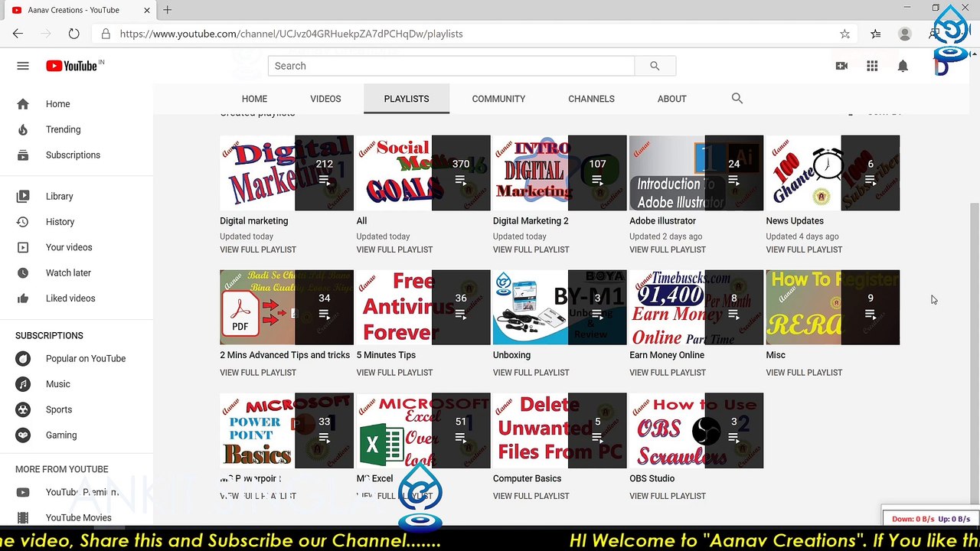Screen dimensions: 980x551
Task: Click the Watch later icon
Action: (x=23, y=272)
